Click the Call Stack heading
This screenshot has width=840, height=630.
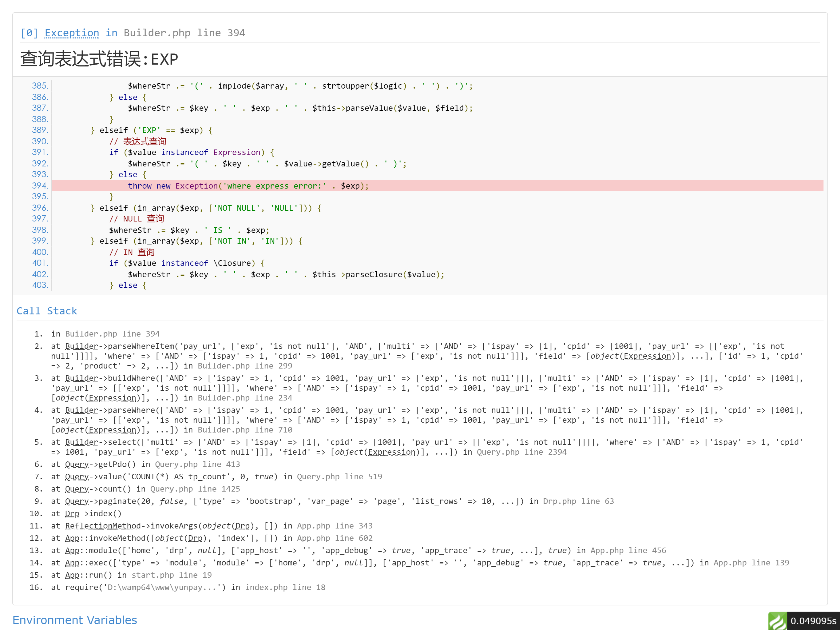(47, 311)
